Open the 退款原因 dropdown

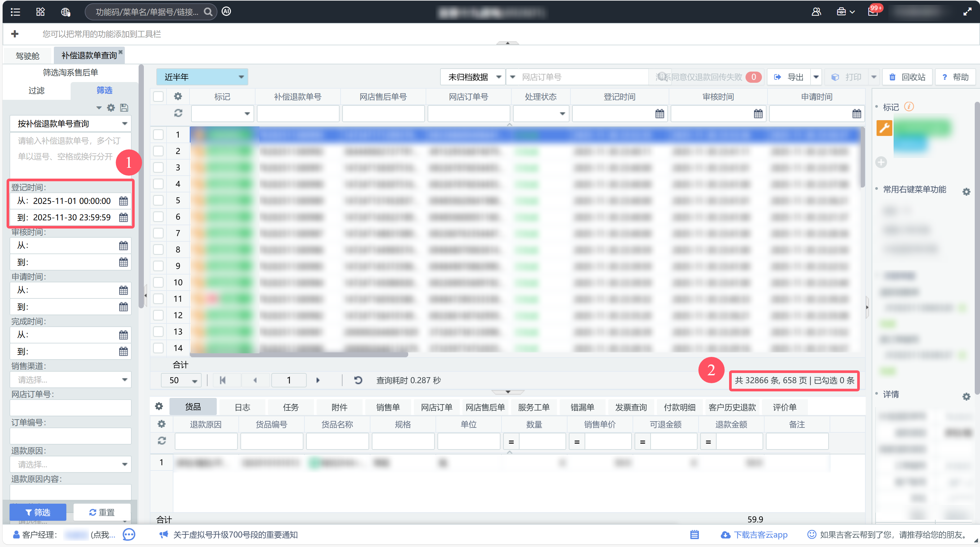71,465
